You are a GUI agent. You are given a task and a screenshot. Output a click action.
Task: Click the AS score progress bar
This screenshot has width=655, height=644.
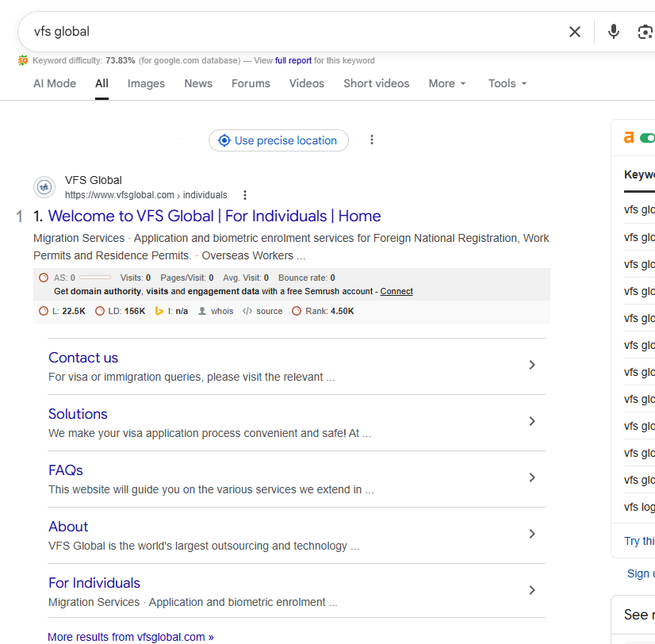(95, 278)
